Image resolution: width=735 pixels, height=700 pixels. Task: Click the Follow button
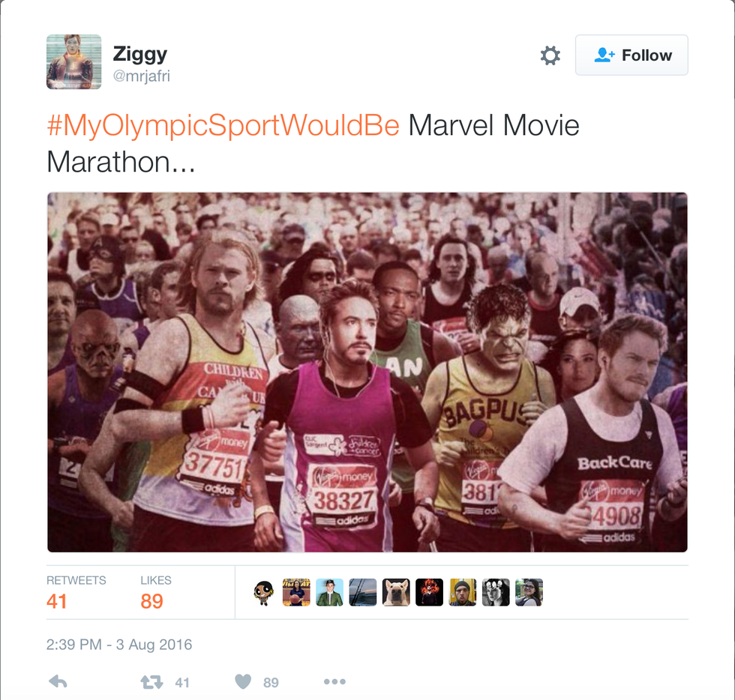[x=631, y=55]
